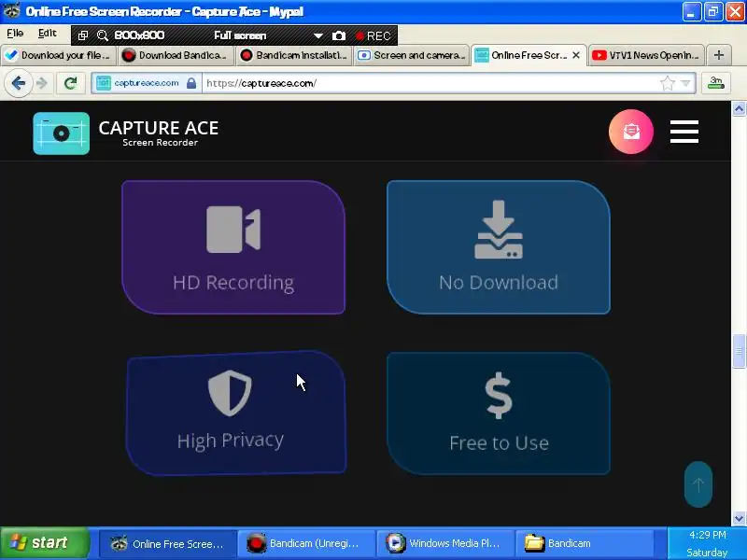Image resolution: width=747 pixels, height=560 pixels.
Task: Open the Full screen mode dropdown arrow
Action: (x=317, y=35)
